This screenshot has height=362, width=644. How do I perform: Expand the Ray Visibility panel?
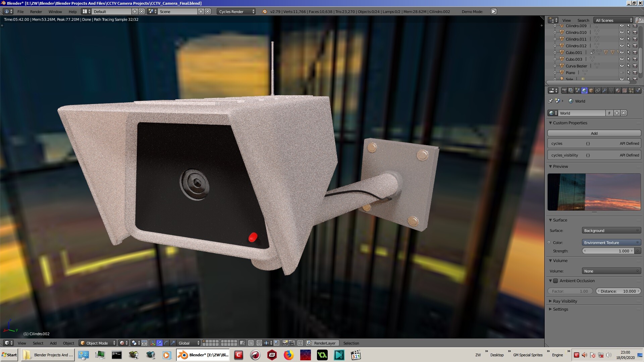(x=565, y=301)
